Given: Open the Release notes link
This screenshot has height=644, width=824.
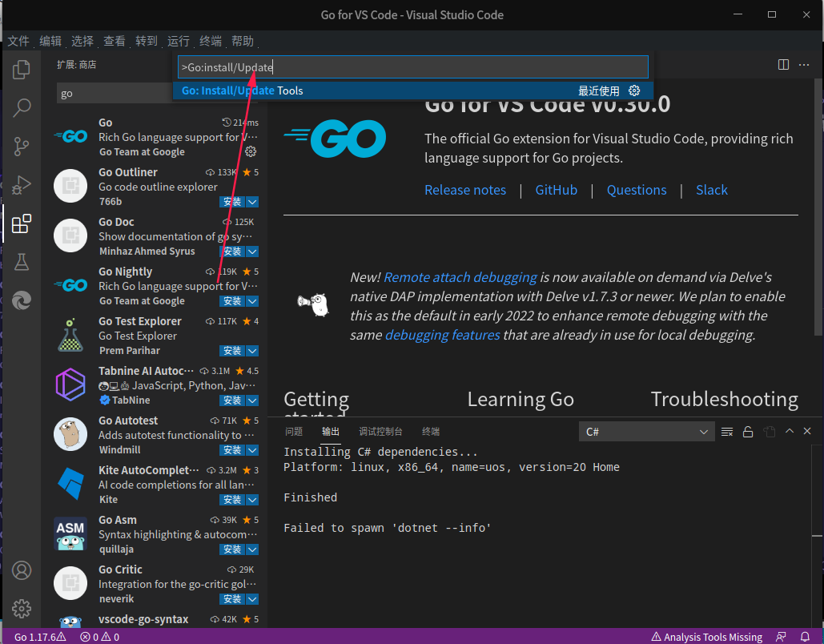Looking at the screenshot, I should click(465, 190).
